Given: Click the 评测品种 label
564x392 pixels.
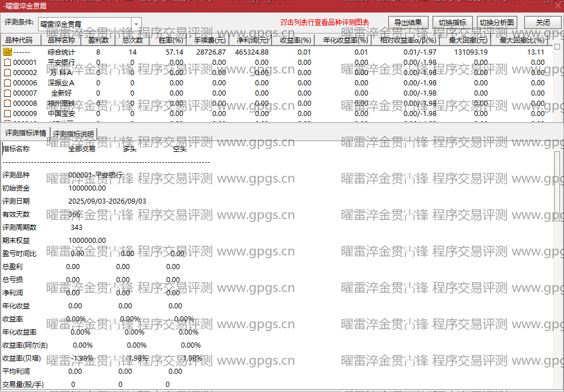Looking at the screenshot, I should click(x=16, y=175).
